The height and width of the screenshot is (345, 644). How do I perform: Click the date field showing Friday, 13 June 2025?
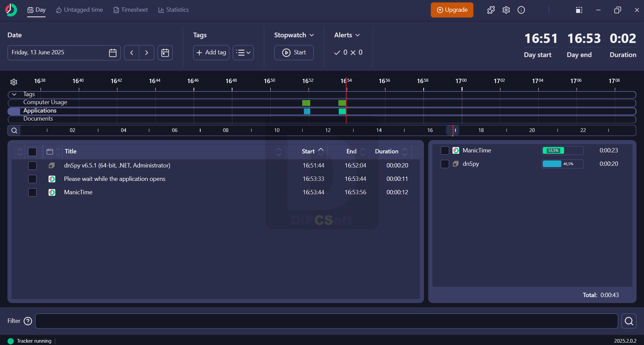[64, 53]
